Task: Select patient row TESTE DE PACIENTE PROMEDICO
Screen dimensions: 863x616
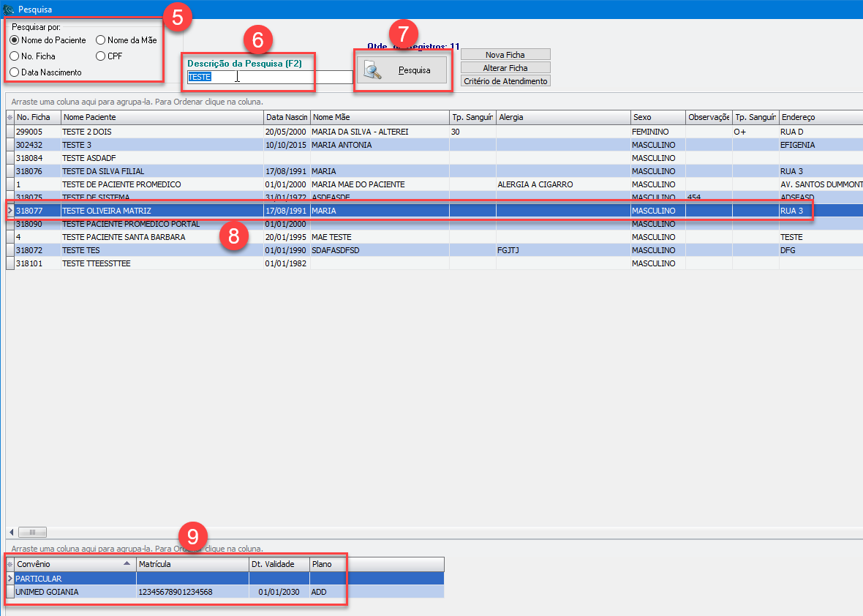Action: point(121,184)
